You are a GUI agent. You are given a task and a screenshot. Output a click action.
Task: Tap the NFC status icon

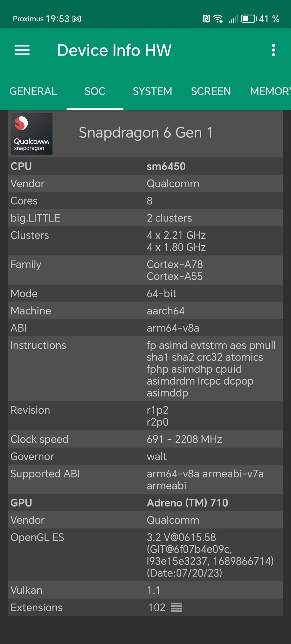tap(206, 19)
